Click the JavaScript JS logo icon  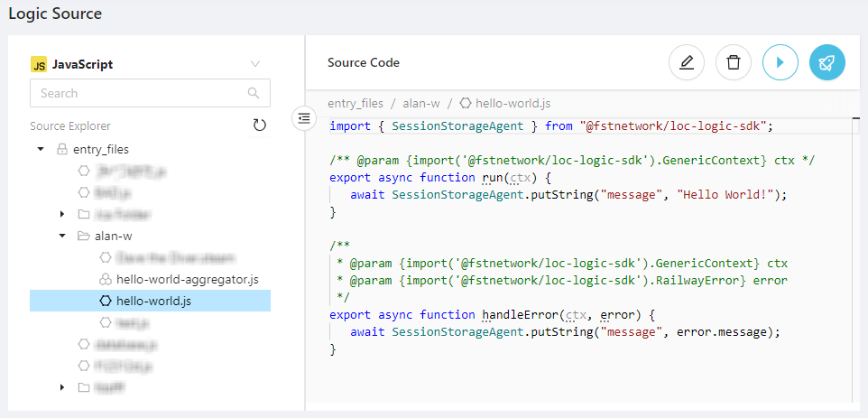point(39,64)
